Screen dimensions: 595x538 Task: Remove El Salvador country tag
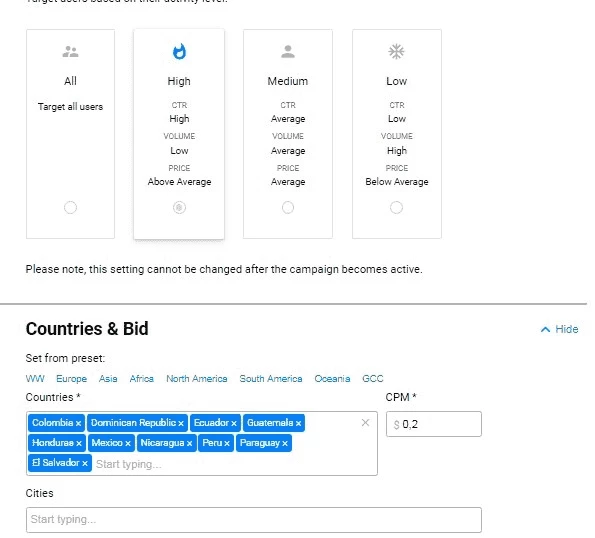85,463
